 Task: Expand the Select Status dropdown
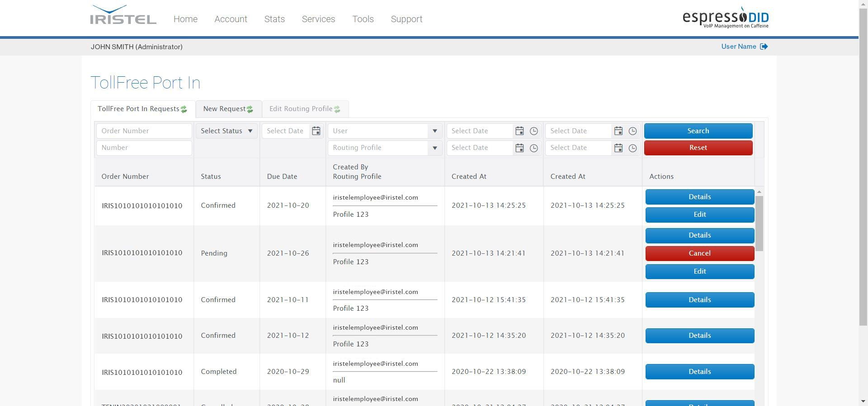point(226,131)
